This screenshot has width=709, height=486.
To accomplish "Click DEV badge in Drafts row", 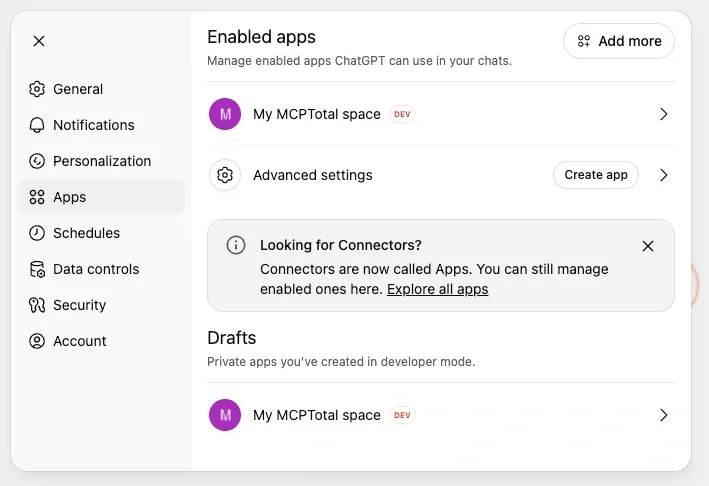I will pyautogui.click(x=402, y=415).
